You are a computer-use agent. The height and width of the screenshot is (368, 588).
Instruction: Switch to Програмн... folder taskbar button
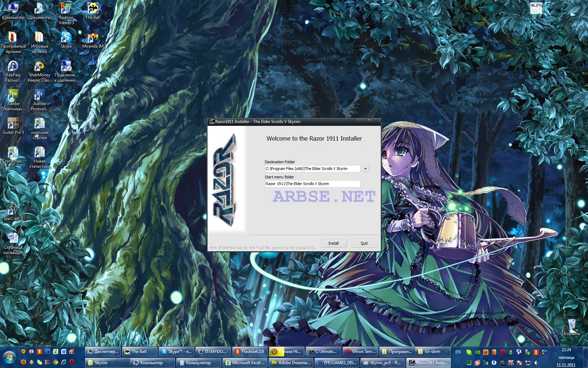pyautogui.click(x=397, y=352)
